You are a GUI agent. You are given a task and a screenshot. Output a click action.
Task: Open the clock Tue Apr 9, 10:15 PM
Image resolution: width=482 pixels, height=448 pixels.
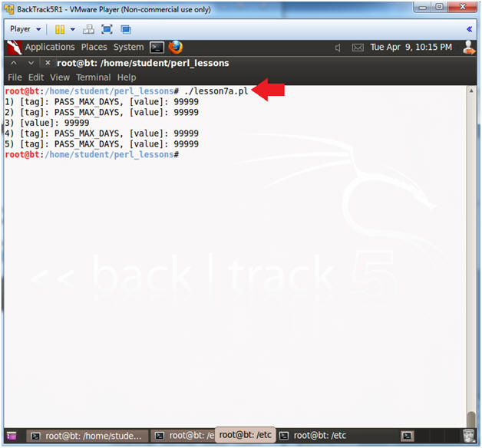pyautogui.click(x=411, y=47)
